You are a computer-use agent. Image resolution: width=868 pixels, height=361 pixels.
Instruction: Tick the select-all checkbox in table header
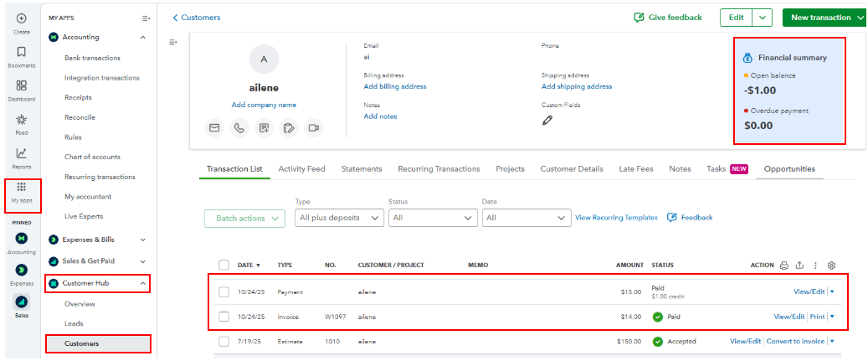[223, 266]
